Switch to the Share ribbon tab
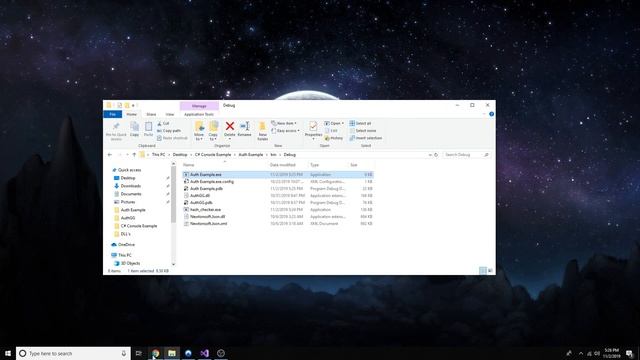Viewport: 640px width, 360px height. click(151, 114)
